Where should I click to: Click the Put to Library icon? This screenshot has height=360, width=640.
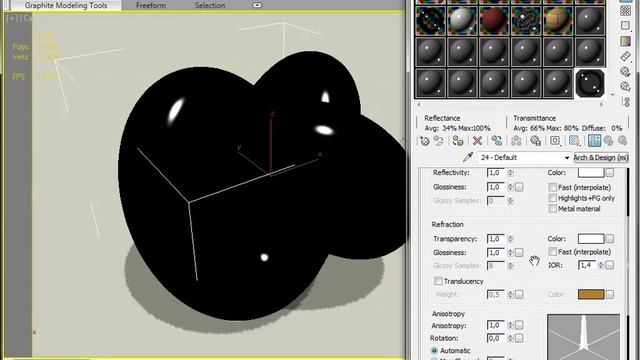tap(536, 141)
